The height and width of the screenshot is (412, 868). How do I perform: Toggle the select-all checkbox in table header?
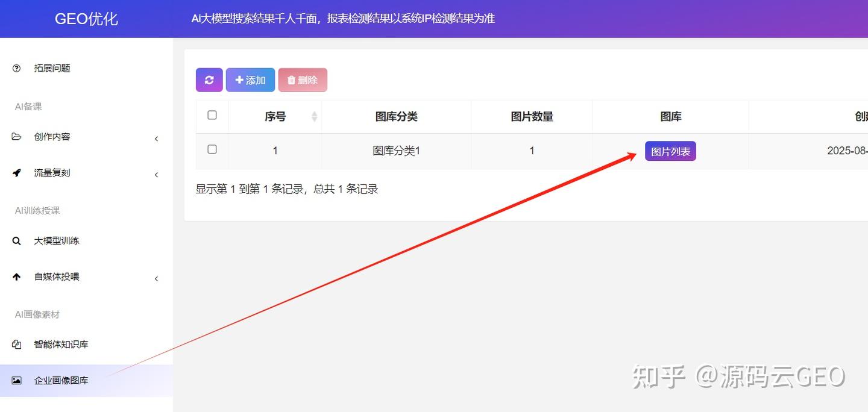coord(212,115)
